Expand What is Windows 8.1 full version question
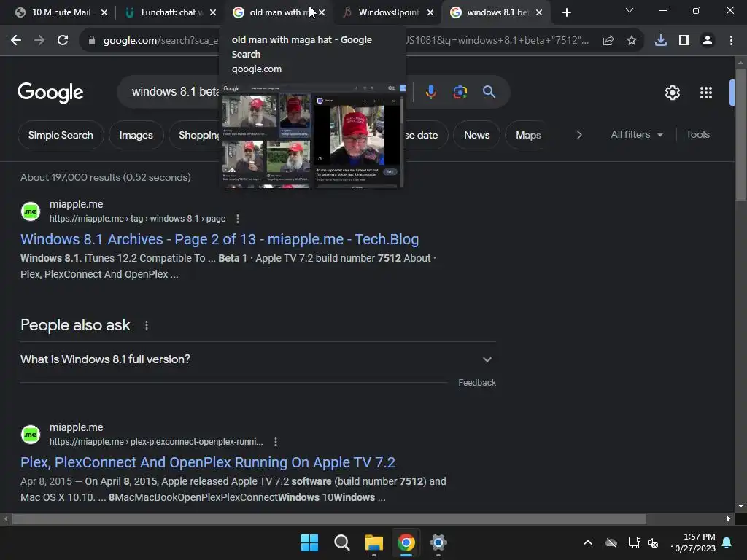Viewport: 747px width, 560px height. click(258, 359)
